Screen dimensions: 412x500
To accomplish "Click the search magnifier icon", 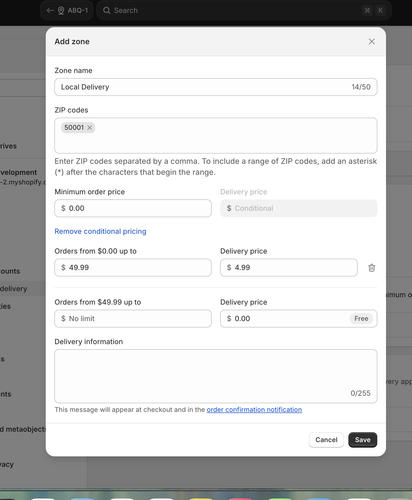I will coord(107,10).
